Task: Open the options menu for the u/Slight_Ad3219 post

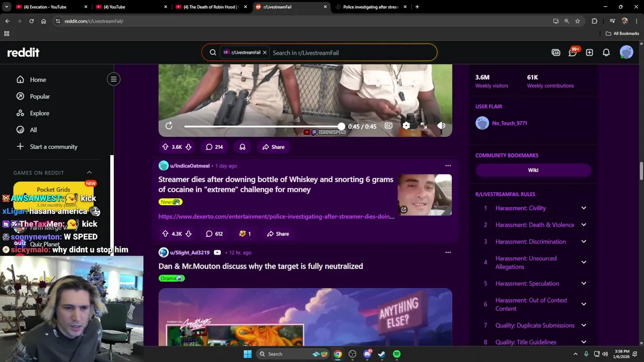Action: 448,252
